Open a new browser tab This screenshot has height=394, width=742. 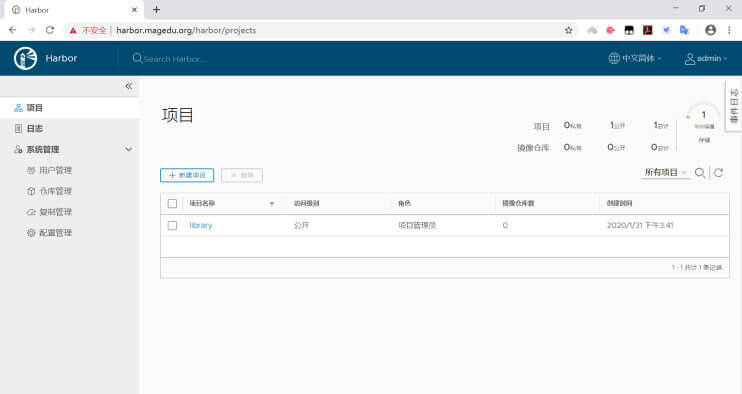[x=156, y=9]
